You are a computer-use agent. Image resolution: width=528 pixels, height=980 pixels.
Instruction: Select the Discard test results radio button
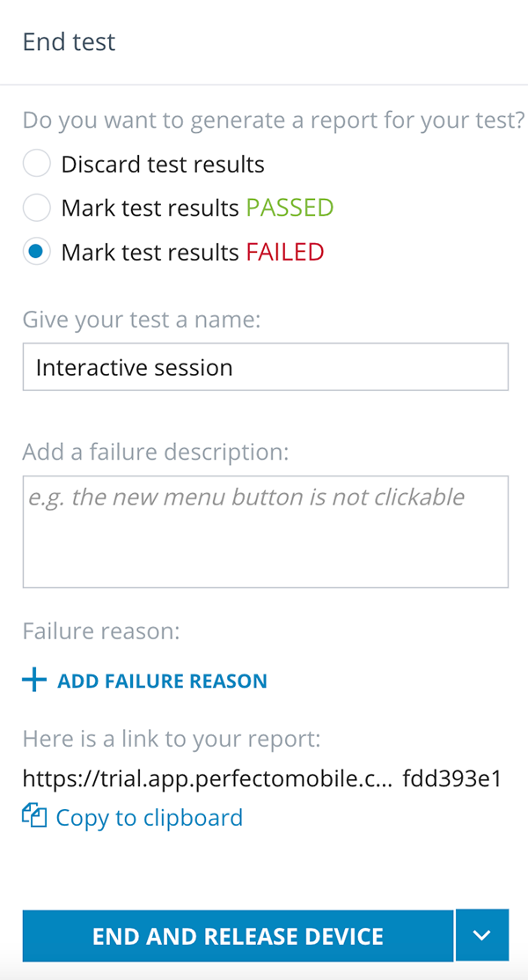(37, 164)
